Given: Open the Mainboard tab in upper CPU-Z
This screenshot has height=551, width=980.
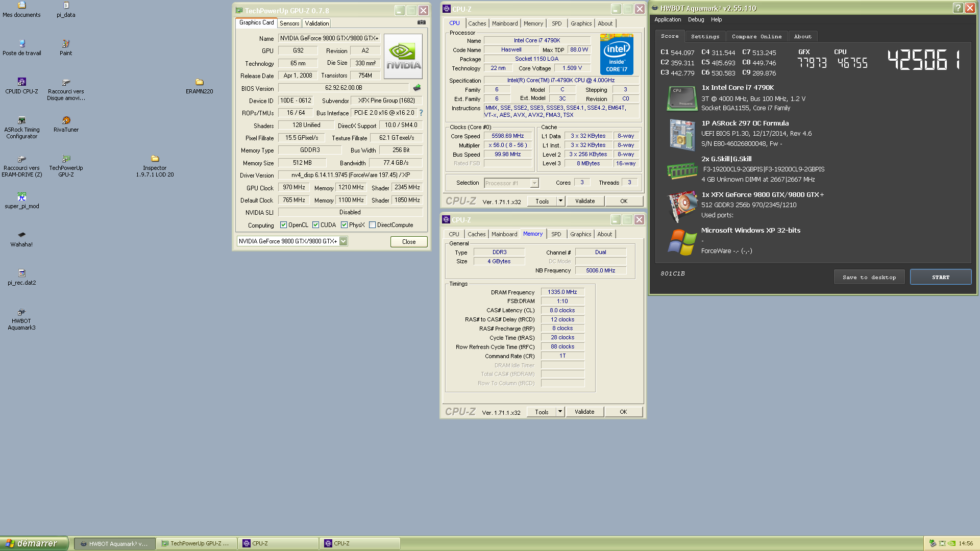Looking at the screenshot, I should tap(505, 23).
